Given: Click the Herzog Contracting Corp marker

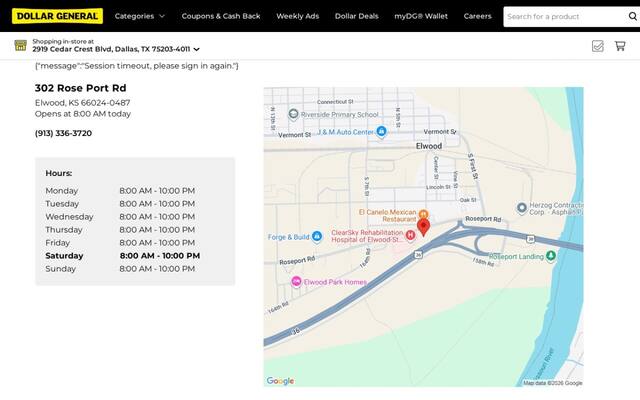Looking at the screenshot, I should click(x=521, y=208).
